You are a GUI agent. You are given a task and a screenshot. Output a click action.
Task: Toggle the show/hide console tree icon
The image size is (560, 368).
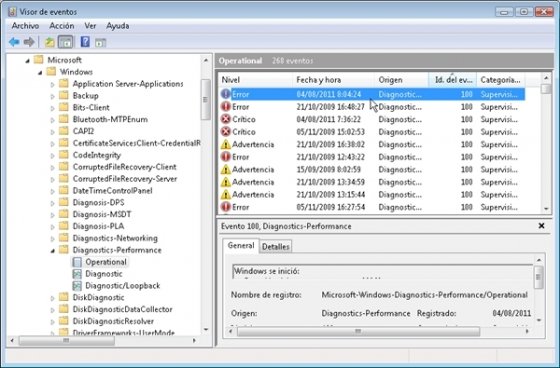pyautogui.click(x=65, y=42)
